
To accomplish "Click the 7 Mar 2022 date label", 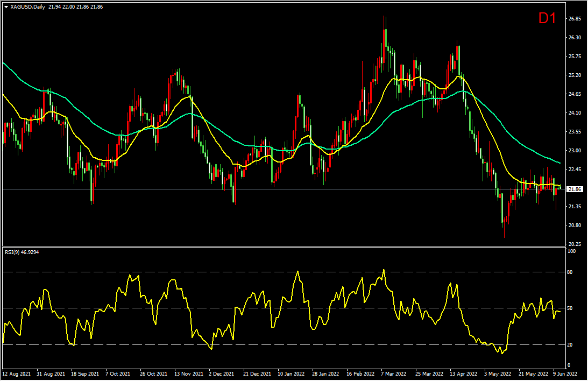I will 393,374.
